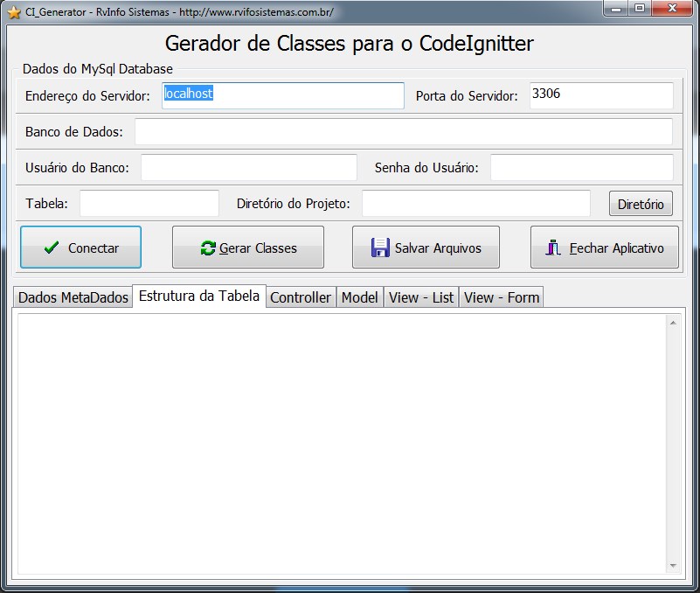700x593 pixels.
Task: Click the star application icon in title bar
Action: 13,12
